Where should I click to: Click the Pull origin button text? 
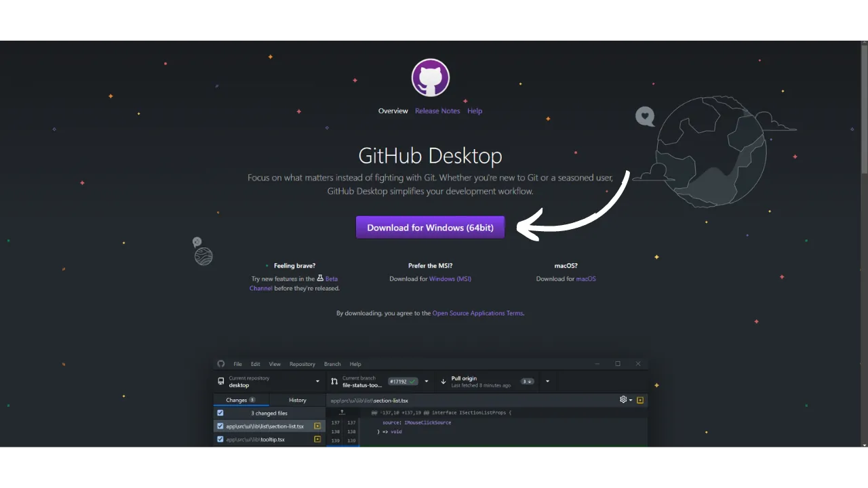point(464,378)
